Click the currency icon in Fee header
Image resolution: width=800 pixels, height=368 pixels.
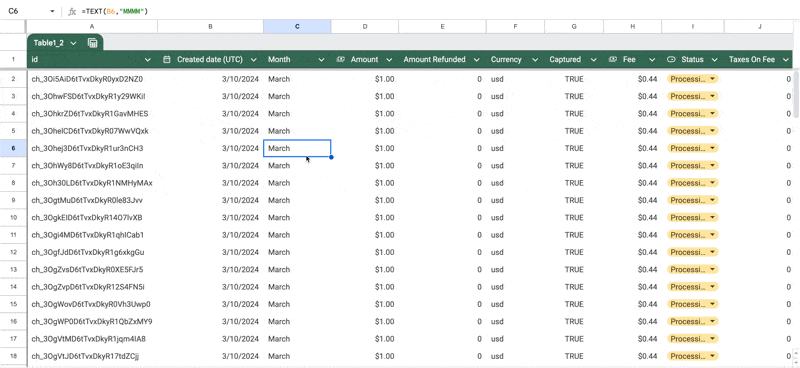point(613,60)
